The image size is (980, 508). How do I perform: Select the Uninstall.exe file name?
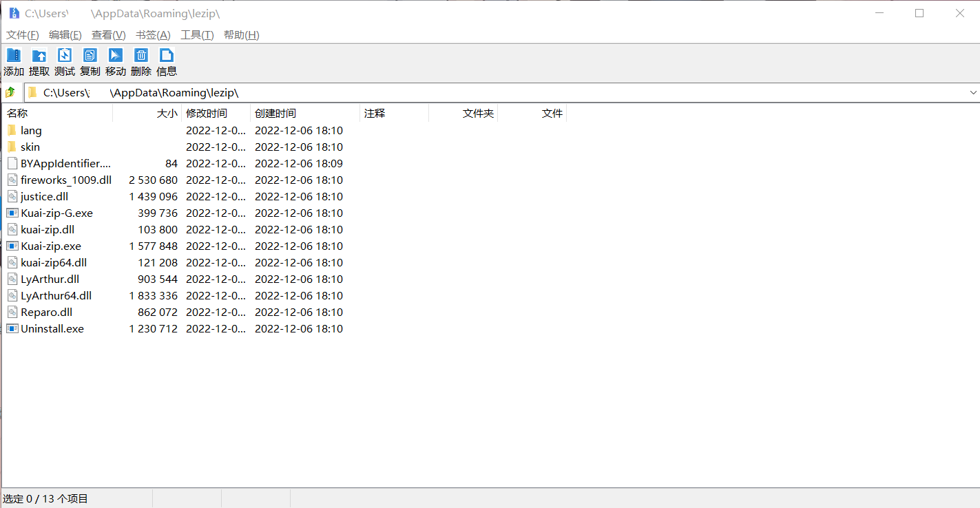click(x=52, y=328)
